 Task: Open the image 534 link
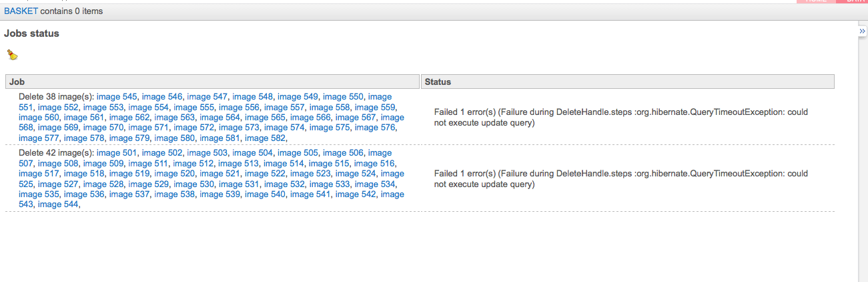(375, 184)
